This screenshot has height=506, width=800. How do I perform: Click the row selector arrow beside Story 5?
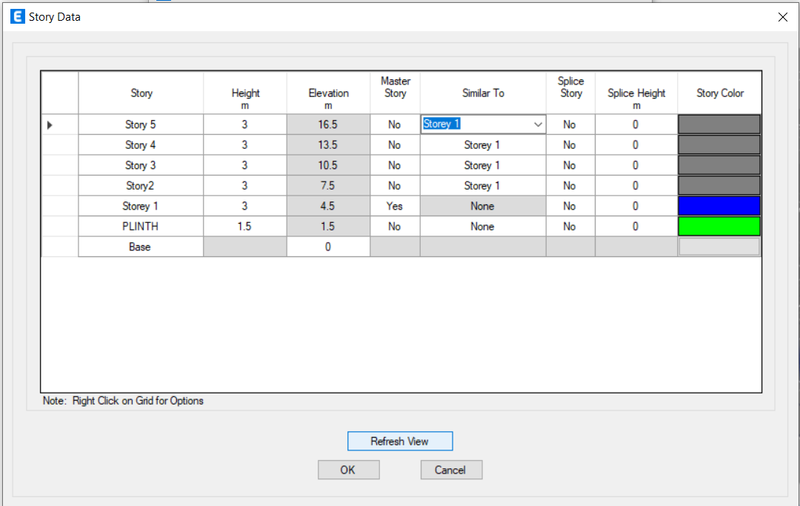click(49, 125)
